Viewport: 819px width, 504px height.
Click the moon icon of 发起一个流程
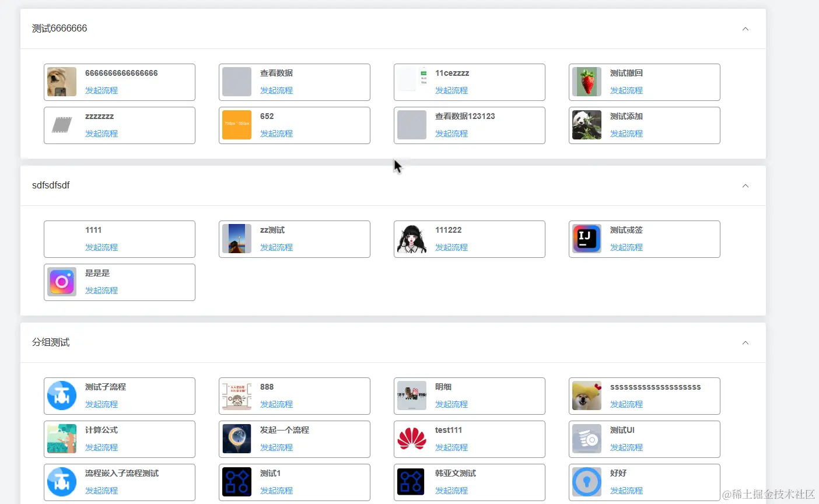[237, 439]
